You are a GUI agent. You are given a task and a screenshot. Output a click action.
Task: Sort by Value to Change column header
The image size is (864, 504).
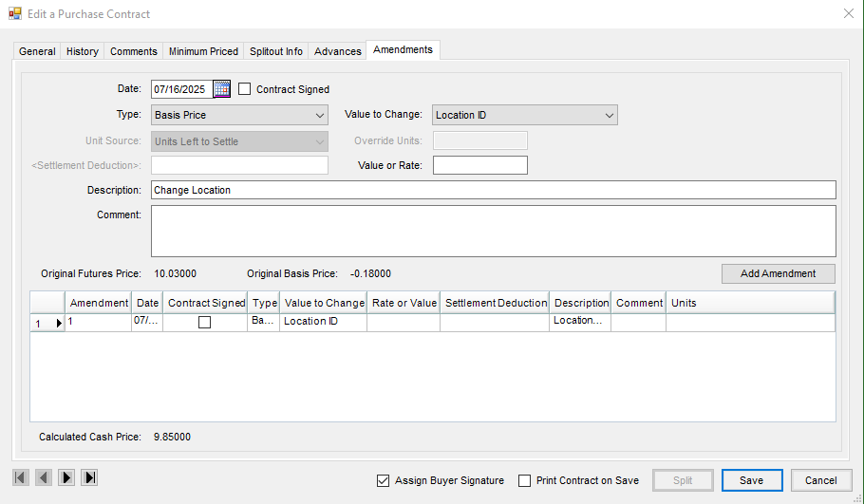(x=324, y=303)
